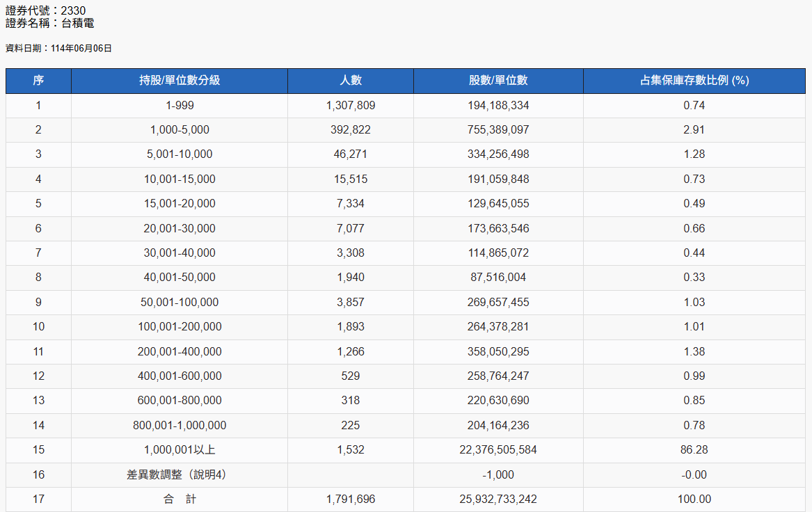Click the 股數/單位數 column header
The image size is (812, 512).
[498, 81]
